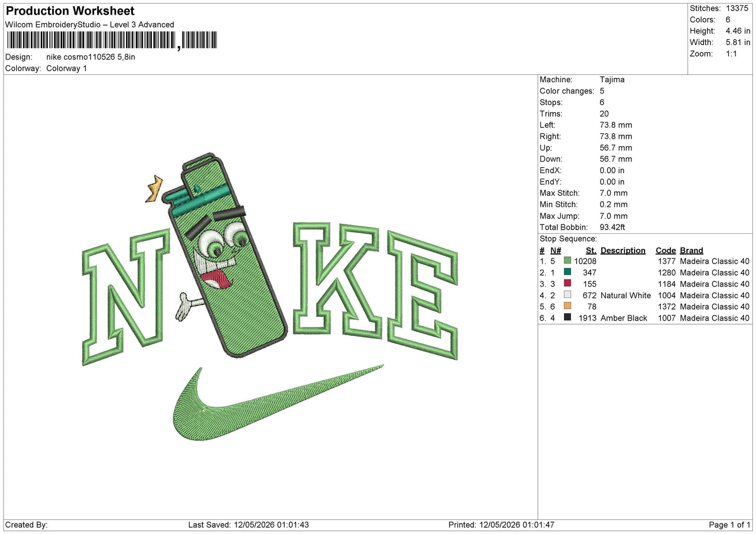This screenshot has width=756, height=534.
Task: Click the EndX value 0.00 in
Action: point(612,171)
